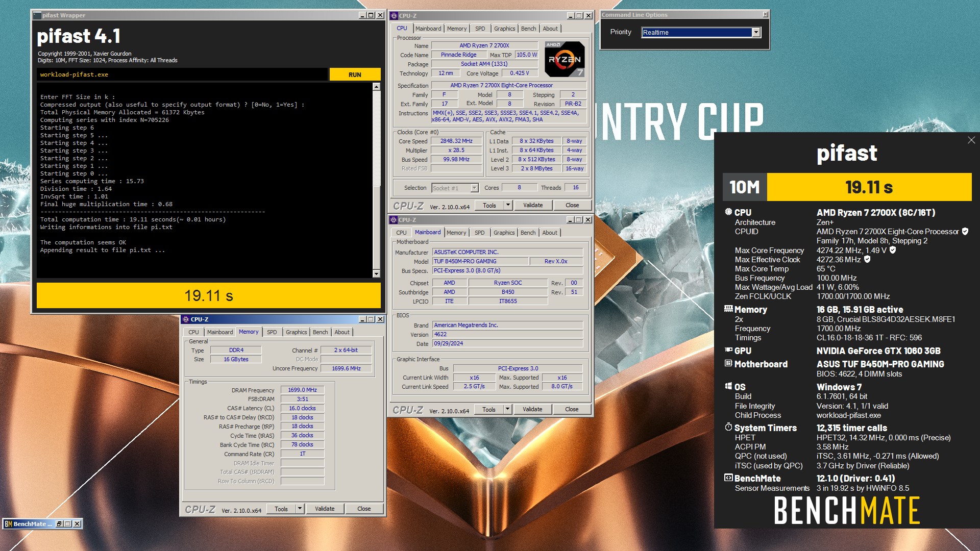Click the BIOS Version field 4622
The height and width of the screenshot is (551, 980).
[508, 335]
